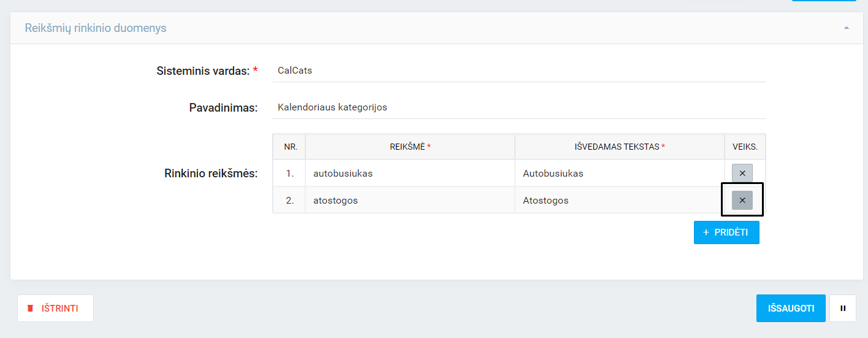
Task: Remove the autobusiukas row with its X button
Action: (742, 174)
